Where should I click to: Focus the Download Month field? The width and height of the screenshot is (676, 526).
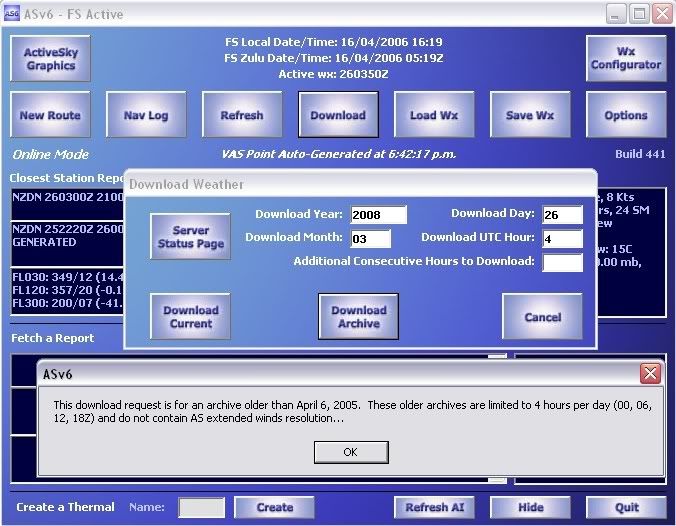(x=372, y=239)
